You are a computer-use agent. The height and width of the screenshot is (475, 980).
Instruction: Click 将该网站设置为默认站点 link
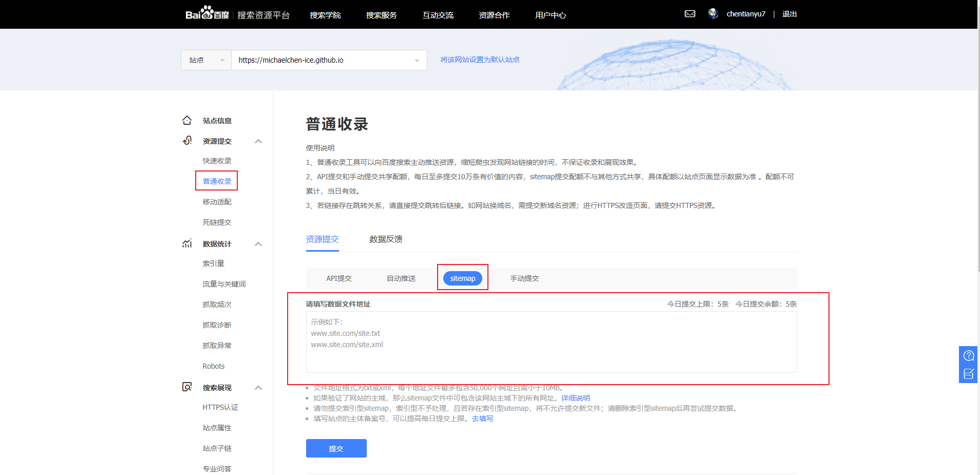480,60
